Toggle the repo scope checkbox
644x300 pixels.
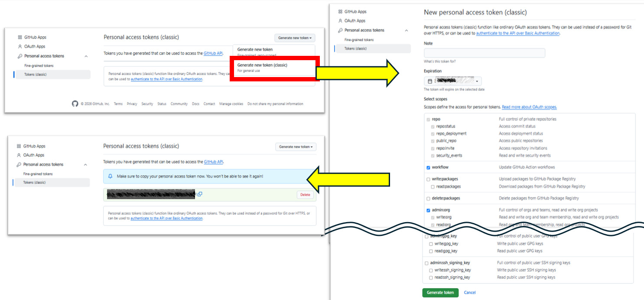pos(428,119)
